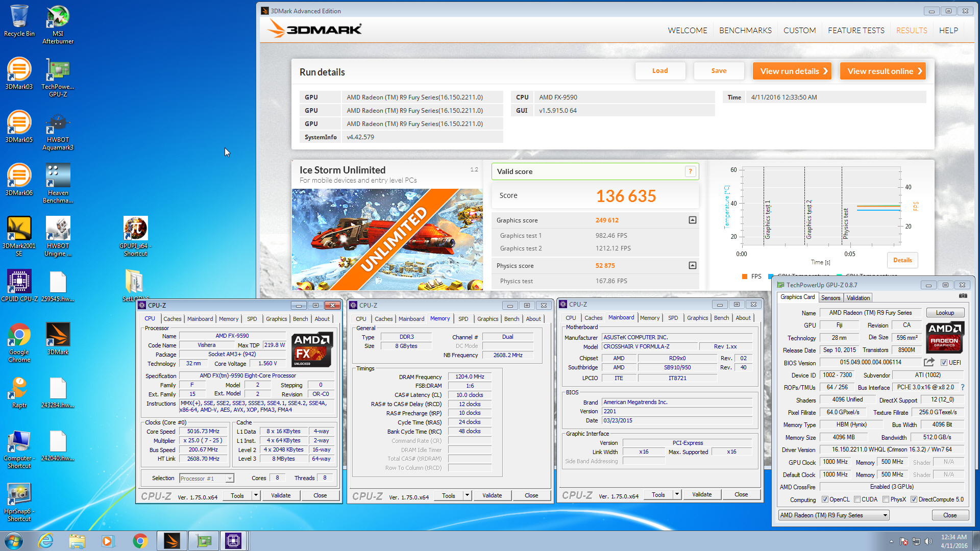The image size is (980, 551).
Task: Open 3DMark05 desktop shortcut
Action: (19, 127)
